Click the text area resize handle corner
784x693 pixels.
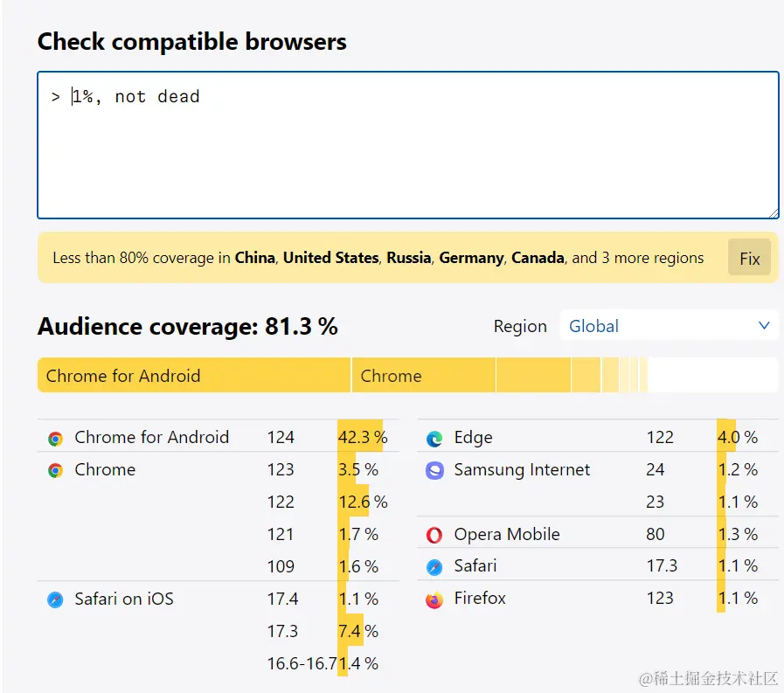[773, 213]
